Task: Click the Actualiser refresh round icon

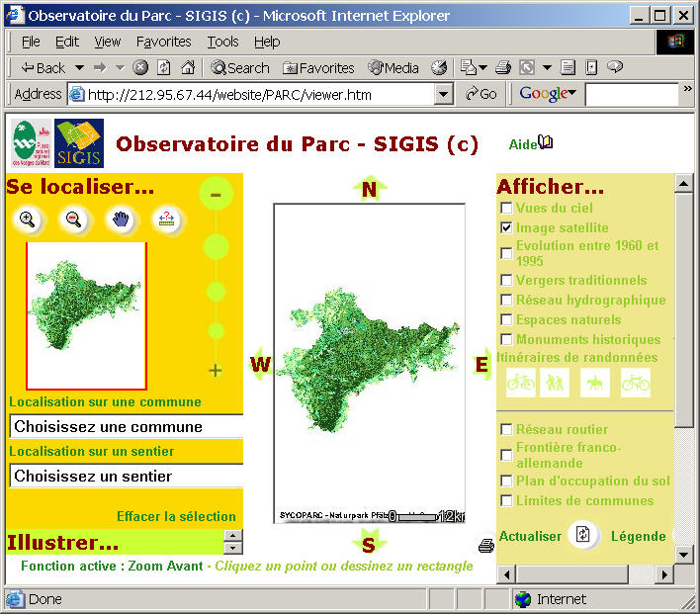Action: pos(582,534)
